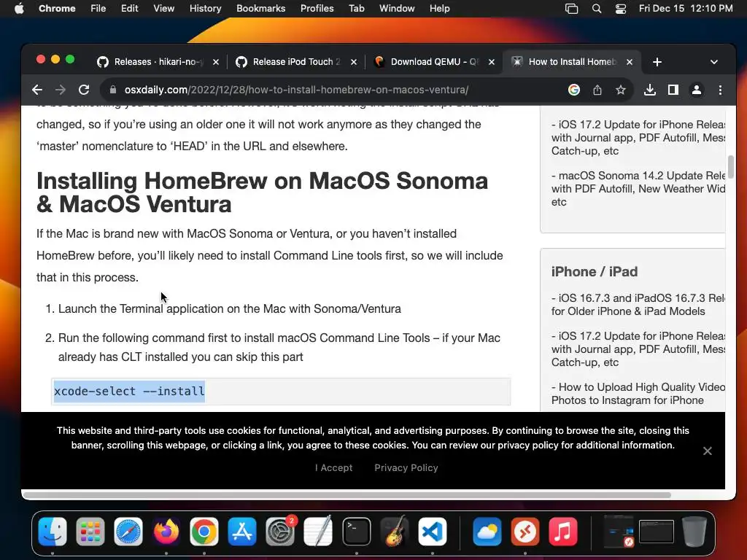Open macOS Sonoma 14.2 Update article

[638, 189]
